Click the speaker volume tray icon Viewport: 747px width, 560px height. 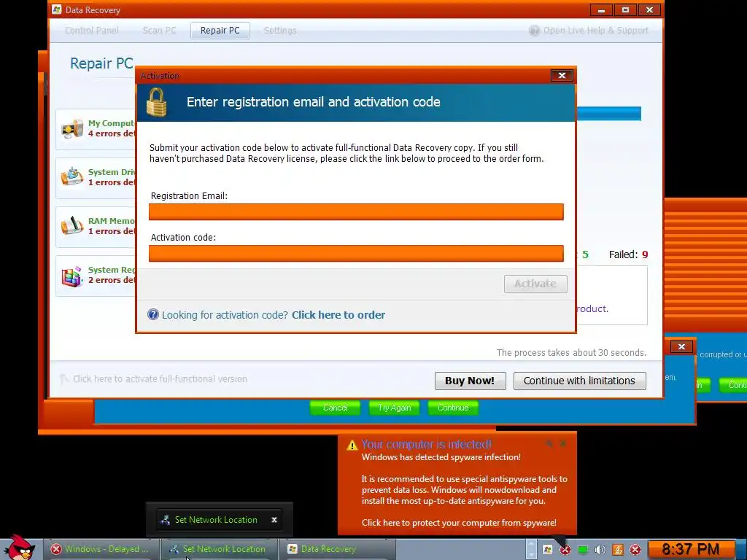600,550
